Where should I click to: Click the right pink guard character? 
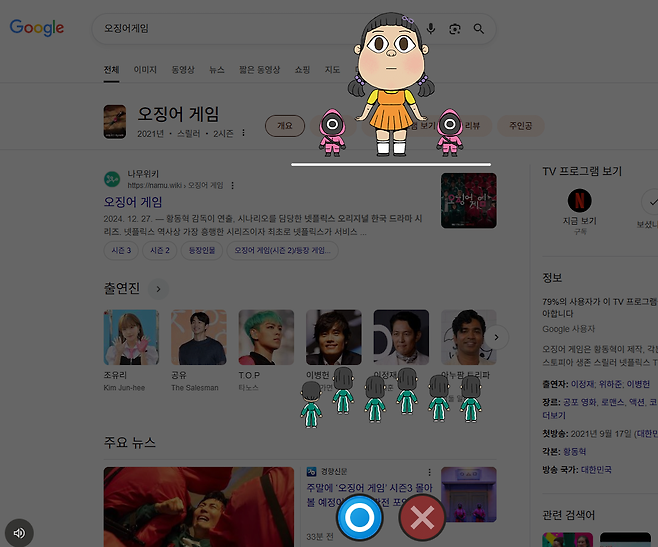pos(450,133)
